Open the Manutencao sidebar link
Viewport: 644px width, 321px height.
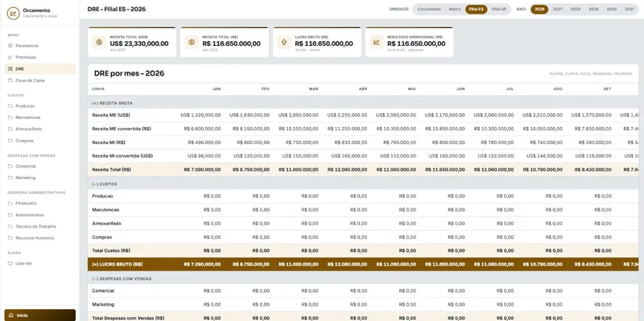[40, 117]
